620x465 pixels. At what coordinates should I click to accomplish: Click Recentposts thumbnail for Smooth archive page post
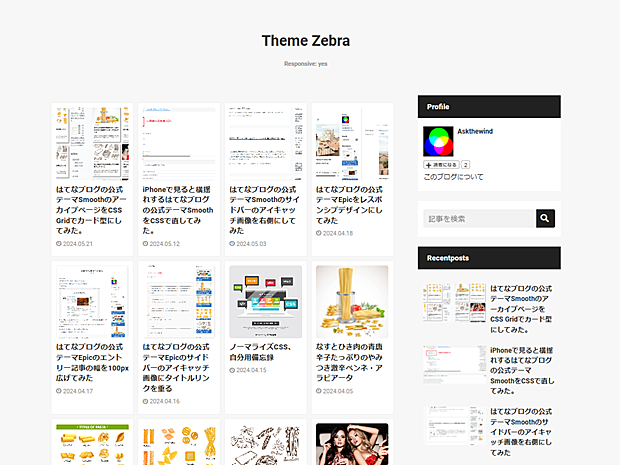(x=454, y=302)
